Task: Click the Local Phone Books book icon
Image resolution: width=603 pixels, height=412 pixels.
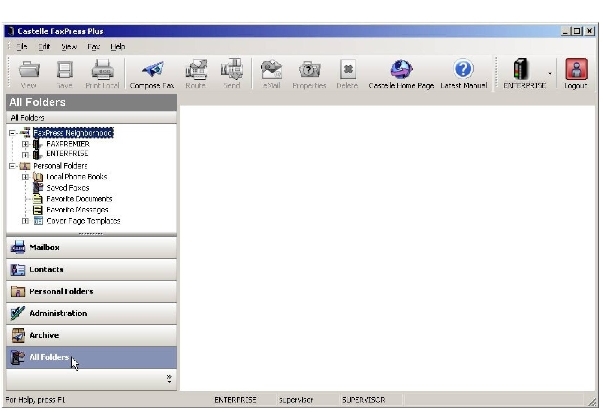Action: click(x=38, y=177)
